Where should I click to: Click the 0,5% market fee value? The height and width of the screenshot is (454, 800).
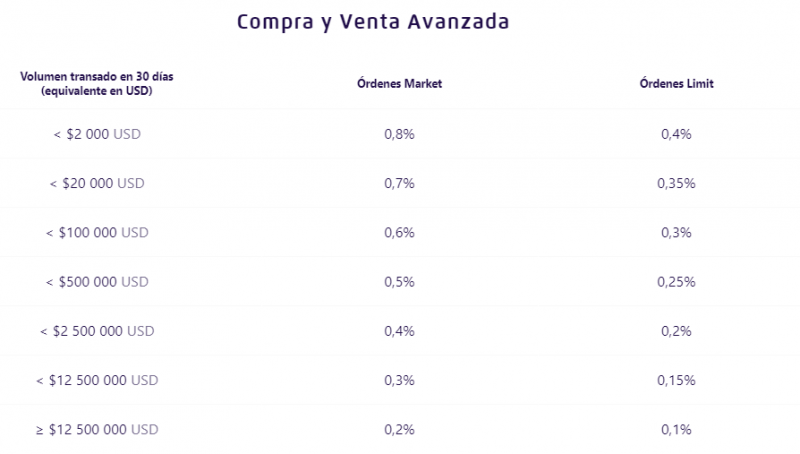click(x=399, y=282)
